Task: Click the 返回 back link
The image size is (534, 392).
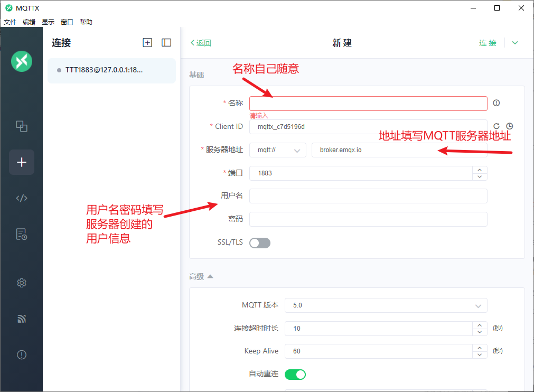Action: pyautogui.click(x=201, y=43)
